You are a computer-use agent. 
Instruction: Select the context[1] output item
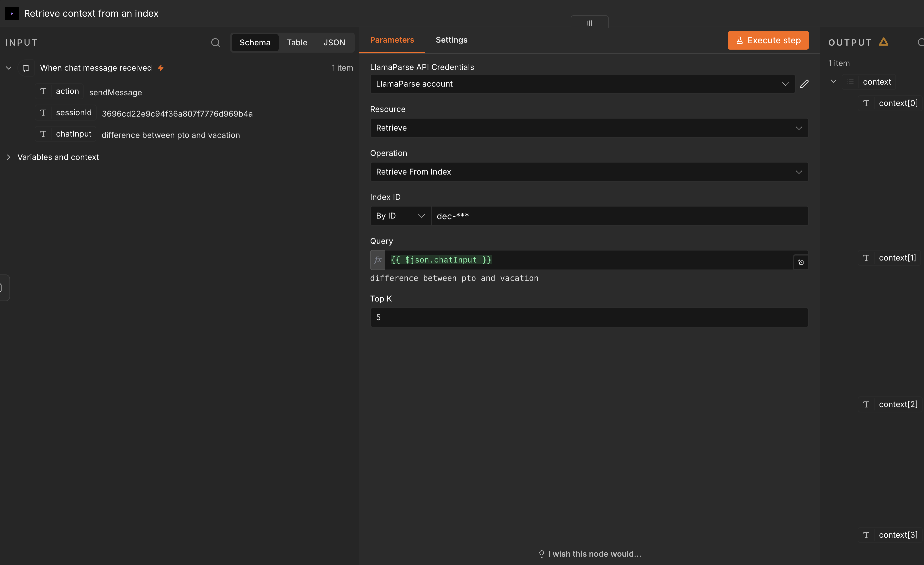(x=889, y=258)
